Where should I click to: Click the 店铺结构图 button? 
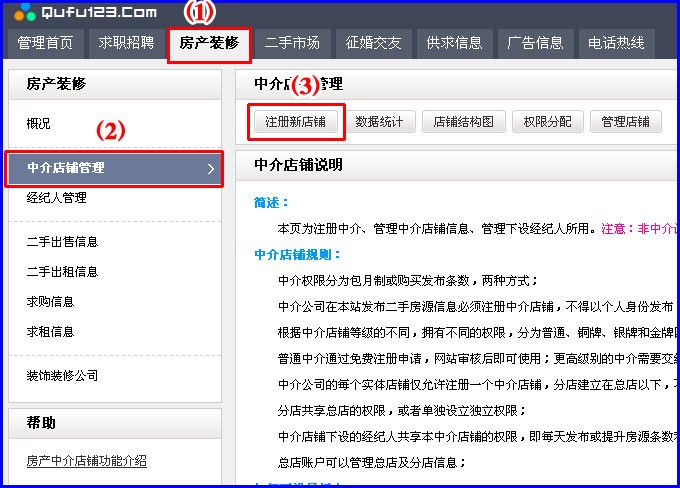(463, 122)
